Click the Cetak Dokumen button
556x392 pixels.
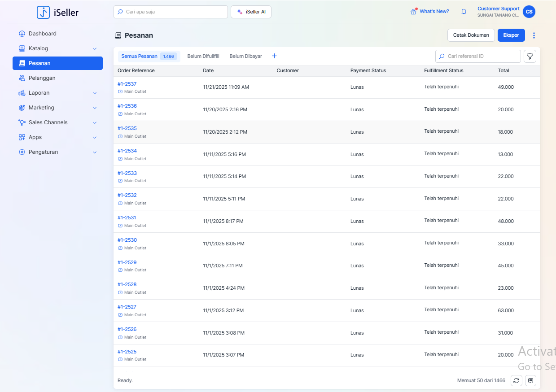click(471, 35)
